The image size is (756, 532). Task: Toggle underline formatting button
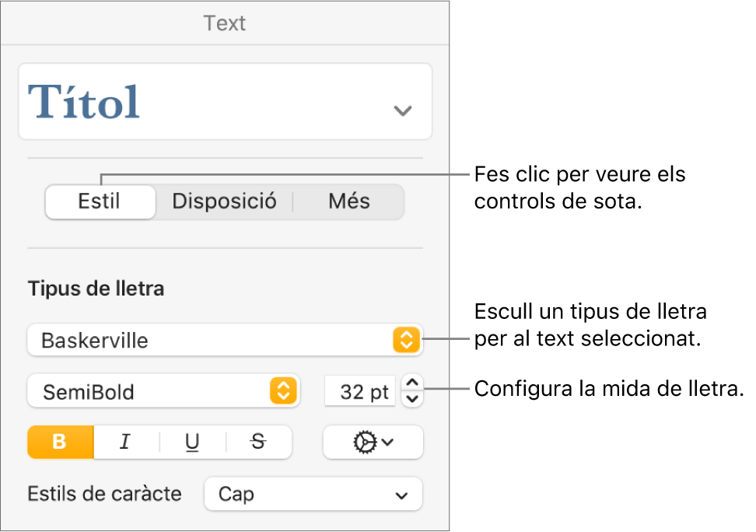[x=192, y=442]
